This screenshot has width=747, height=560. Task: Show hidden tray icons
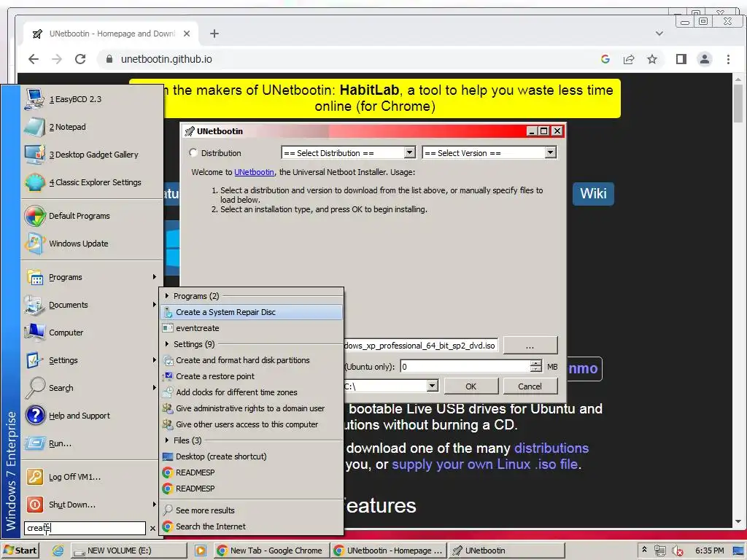645,550
